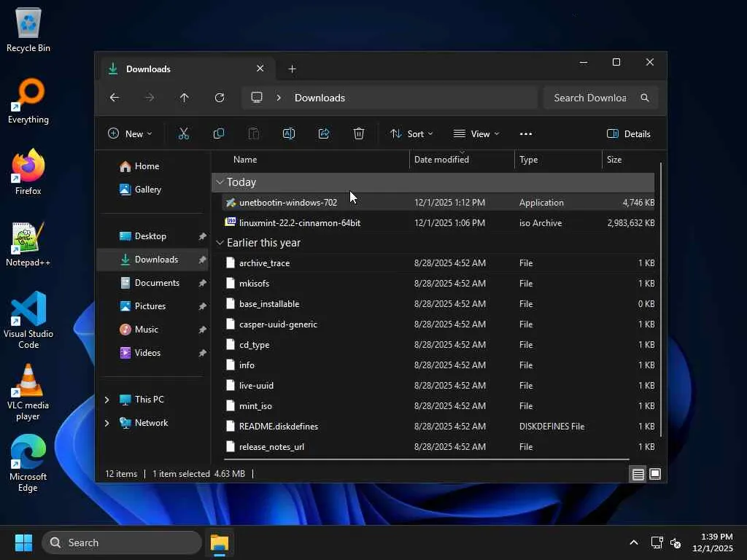Open Recycle Bin desktop icon
The image size is (747, 560).
[x=28, y=29]
